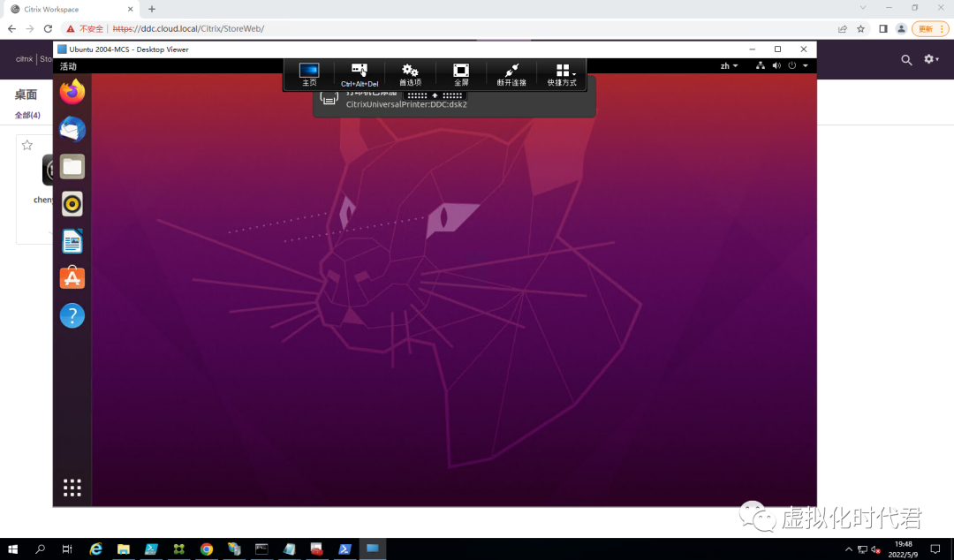The height and width of the screenshot is (560, 954).
Task: Open the Desktop Viewer taskbar icon
Action: pos(373,549)
